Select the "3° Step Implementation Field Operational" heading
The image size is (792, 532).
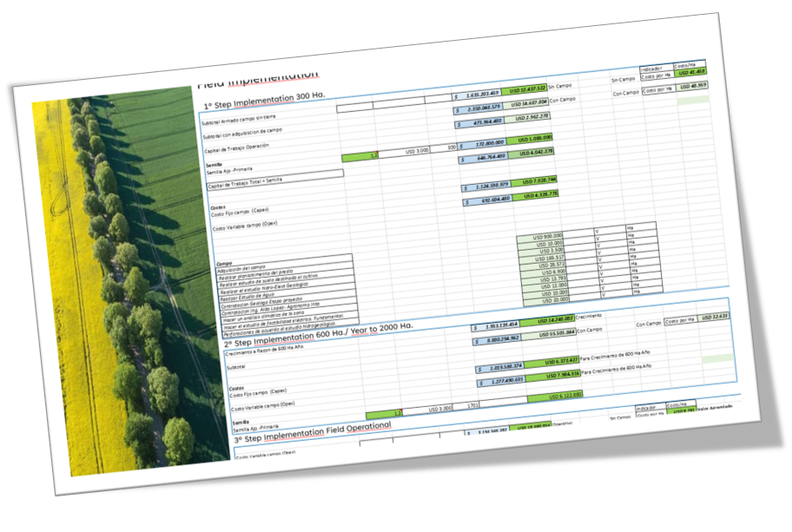(313, 429)
